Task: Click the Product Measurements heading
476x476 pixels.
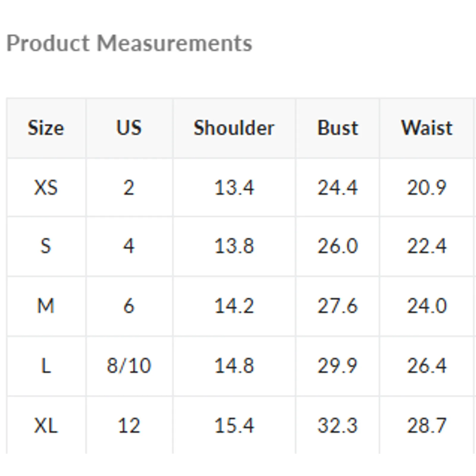Action: [129, 43]
